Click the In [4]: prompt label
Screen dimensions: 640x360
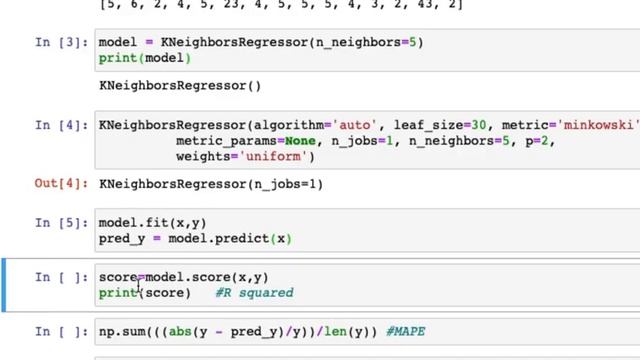coord(62,125)
